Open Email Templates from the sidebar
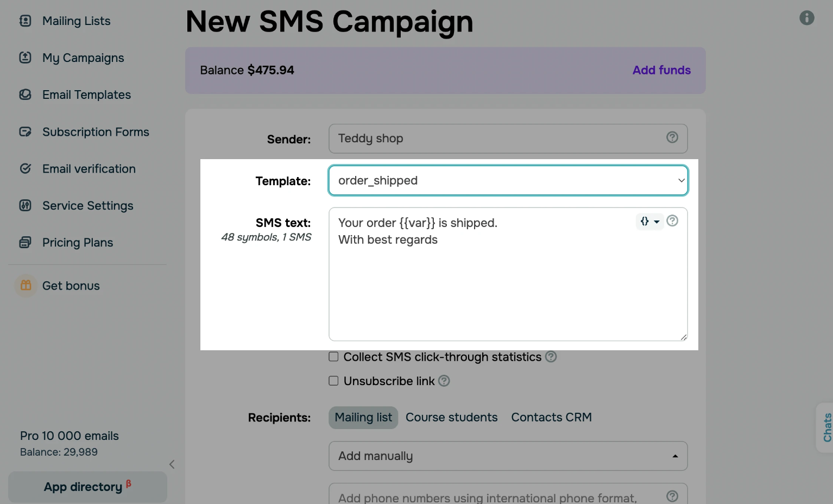Image resolution: width=833 pixels, height=504 pixels. (x=86, y=94)
